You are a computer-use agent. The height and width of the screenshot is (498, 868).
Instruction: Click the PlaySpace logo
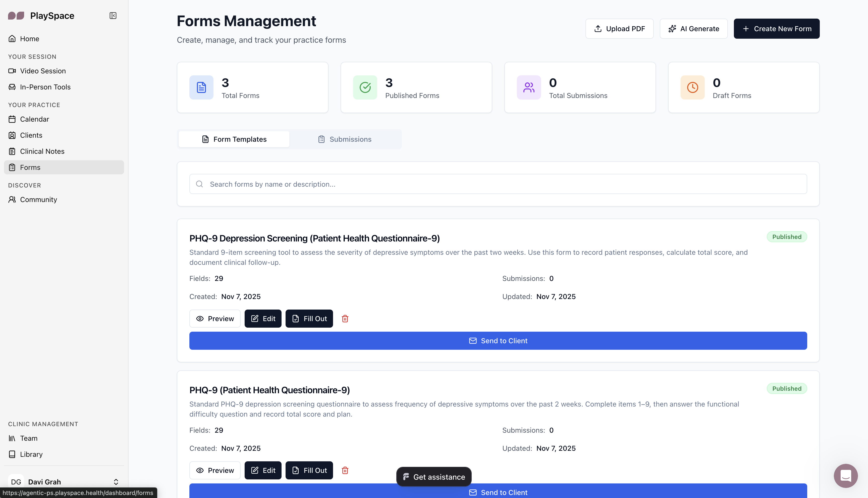click(16, 16)
